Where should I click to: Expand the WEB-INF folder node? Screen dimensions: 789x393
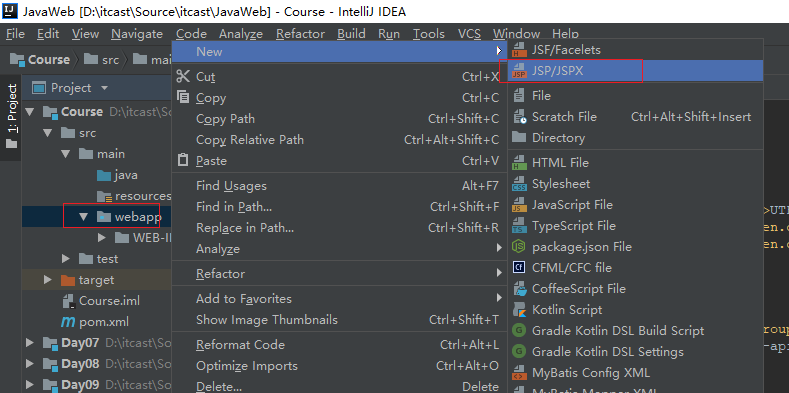[102, 238]
